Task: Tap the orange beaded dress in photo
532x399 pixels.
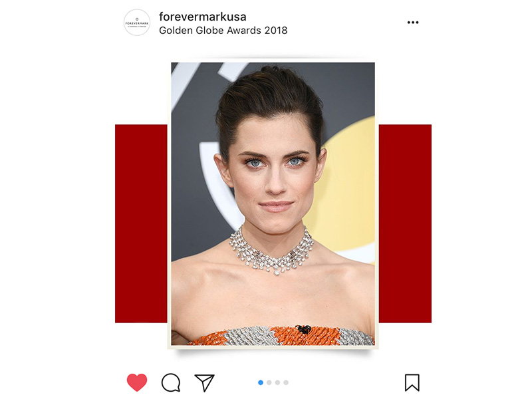Action: point(281,336)
